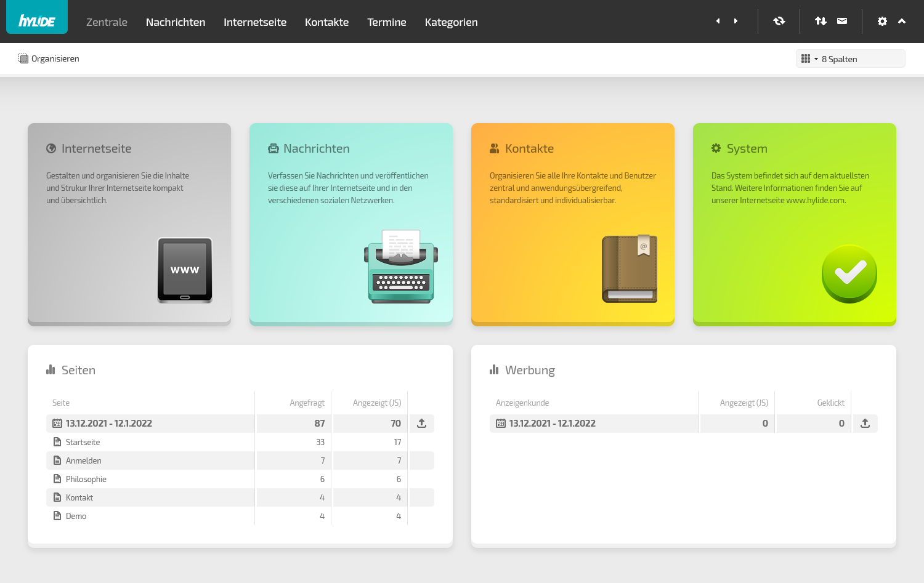Go back with the left arrow icon
The image size is (924, 583).
click(718, 21)
